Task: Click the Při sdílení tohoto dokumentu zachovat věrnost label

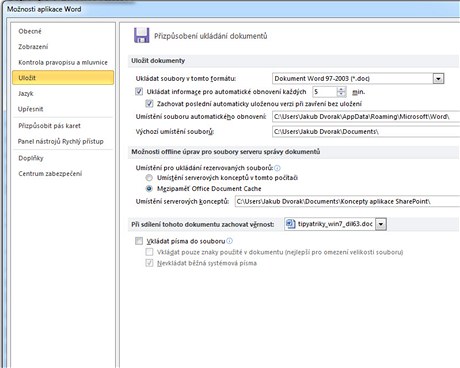Action: 203,224
